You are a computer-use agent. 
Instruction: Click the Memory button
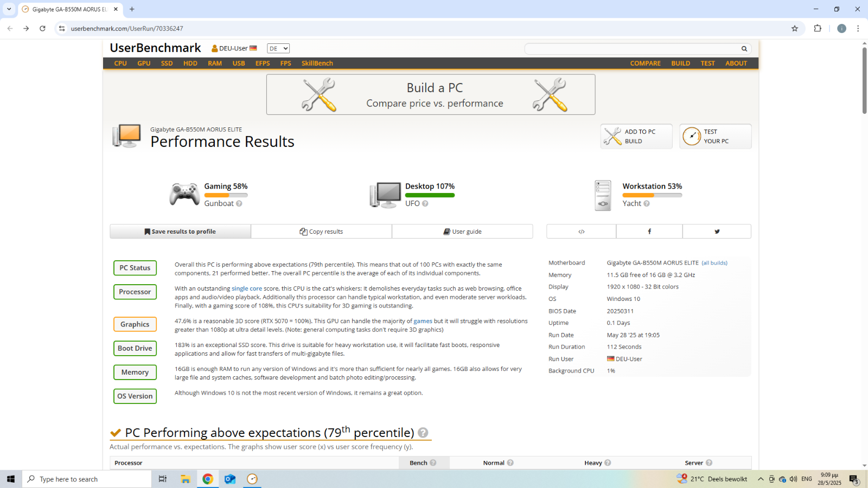[x=135, y=373]
